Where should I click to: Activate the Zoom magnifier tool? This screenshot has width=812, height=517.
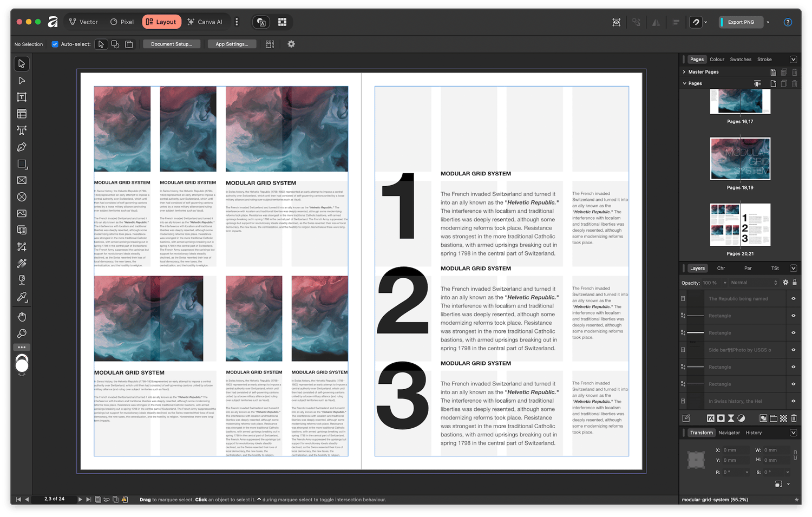pyautogui.click(x=22, y=333)
